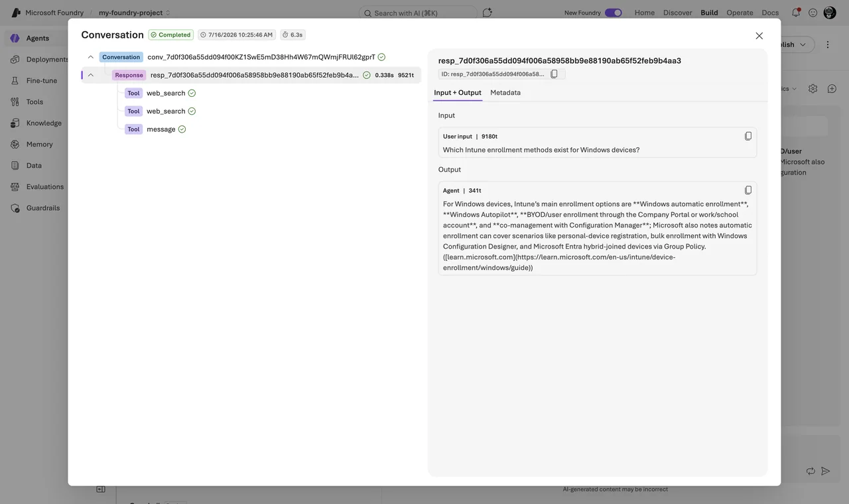The width and height of the screenshot is (849, 504).
Task: Open Fine-tune sidebar icon
Action: pyautogui.click(x=15, y=81)
